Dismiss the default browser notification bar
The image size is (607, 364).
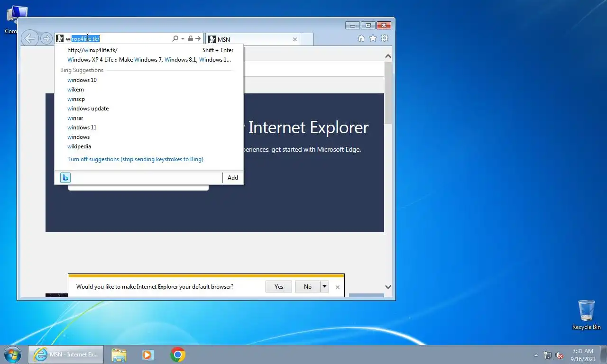(x=338, y=287)
